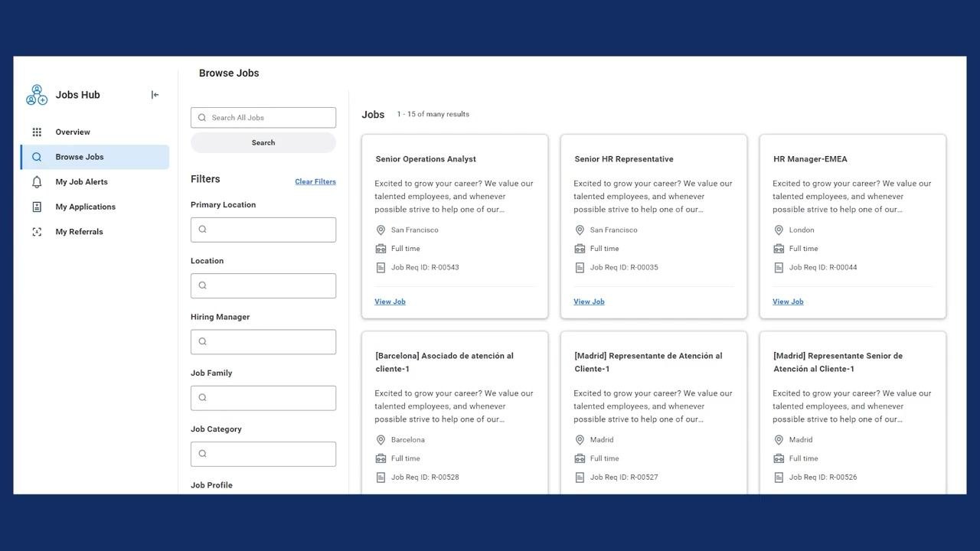
Task: Click the Senior Operations Analyst job title
Action: 426,159
